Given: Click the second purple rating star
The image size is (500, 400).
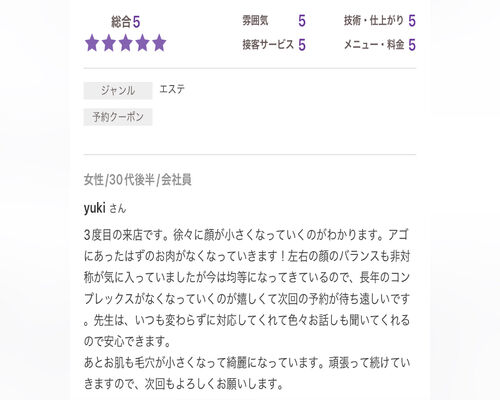Looking at the screenshot, I should click(109, 43).
